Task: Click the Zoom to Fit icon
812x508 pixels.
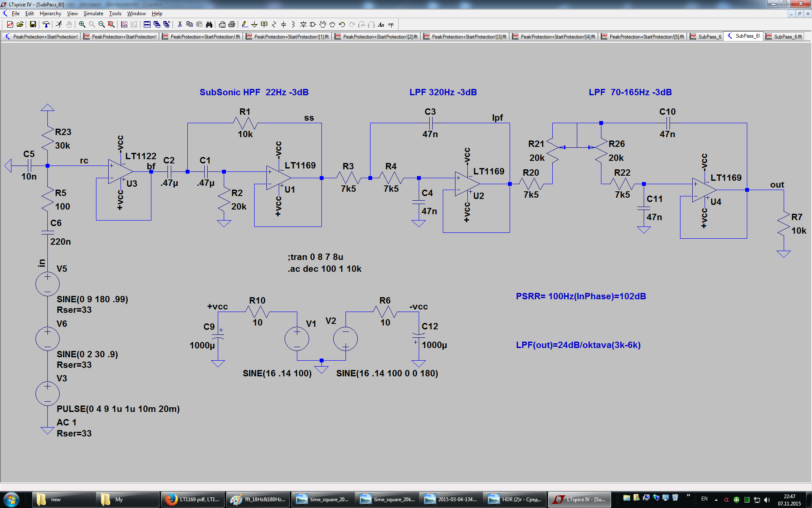Action: 111,25
